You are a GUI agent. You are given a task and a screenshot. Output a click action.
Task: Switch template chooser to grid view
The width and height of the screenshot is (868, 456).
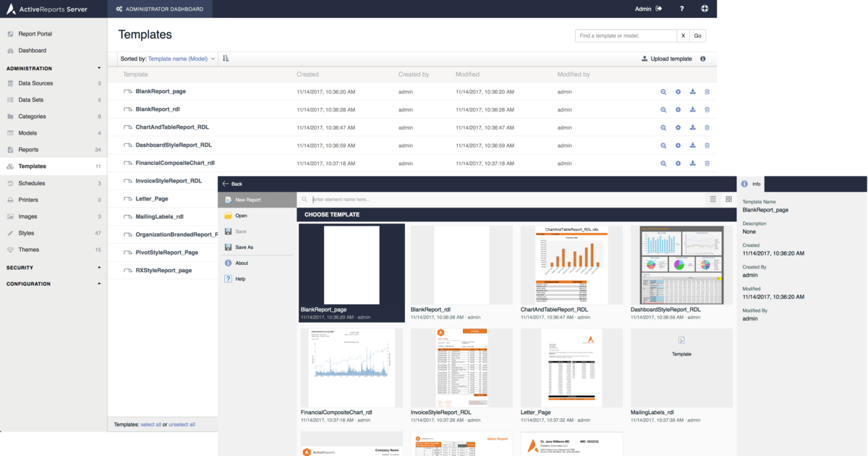pos(728,199)
